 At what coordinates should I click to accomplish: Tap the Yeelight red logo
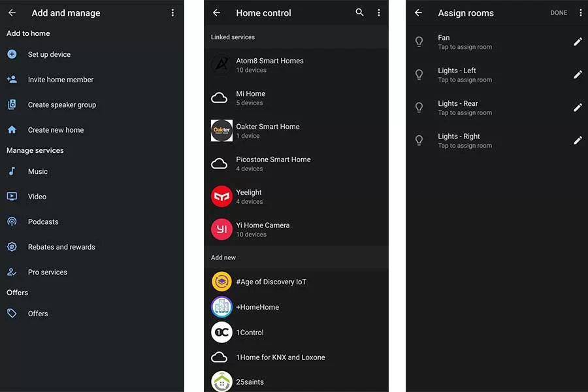221,197
